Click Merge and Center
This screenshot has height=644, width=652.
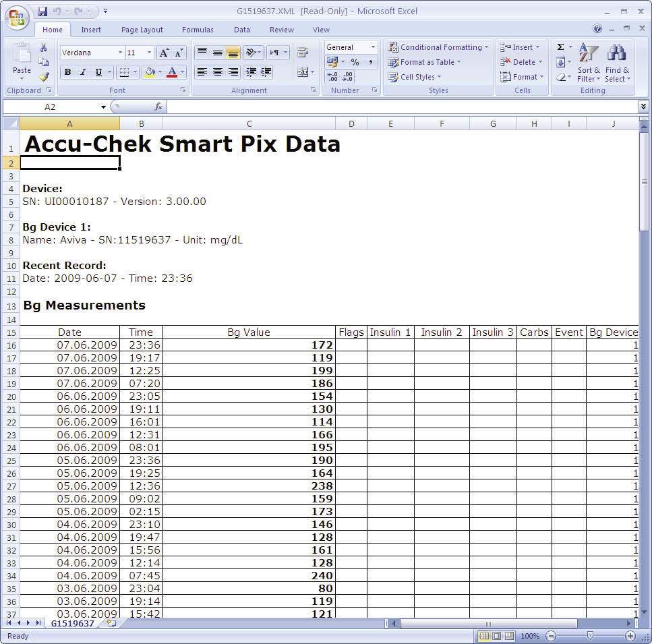coord(303,72)
